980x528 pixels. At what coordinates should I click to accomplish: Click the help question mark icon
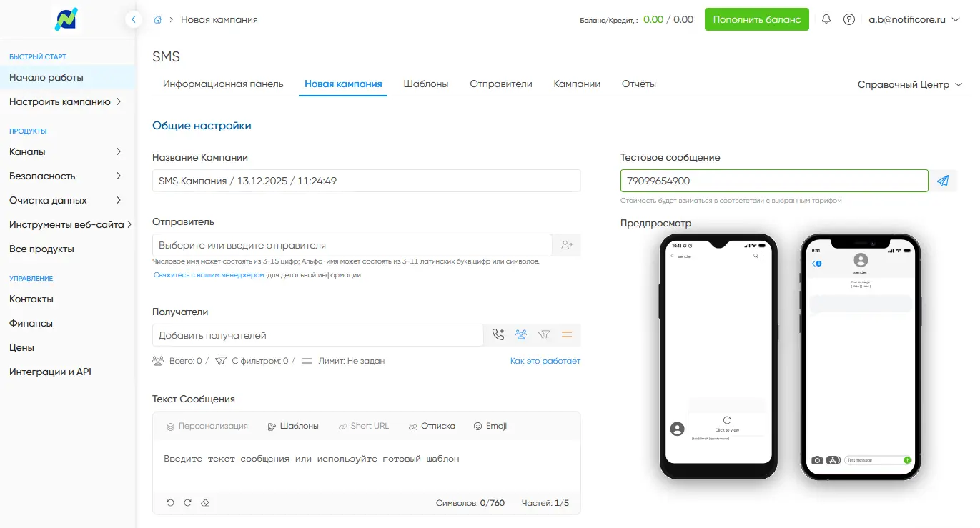coord(849,19)
